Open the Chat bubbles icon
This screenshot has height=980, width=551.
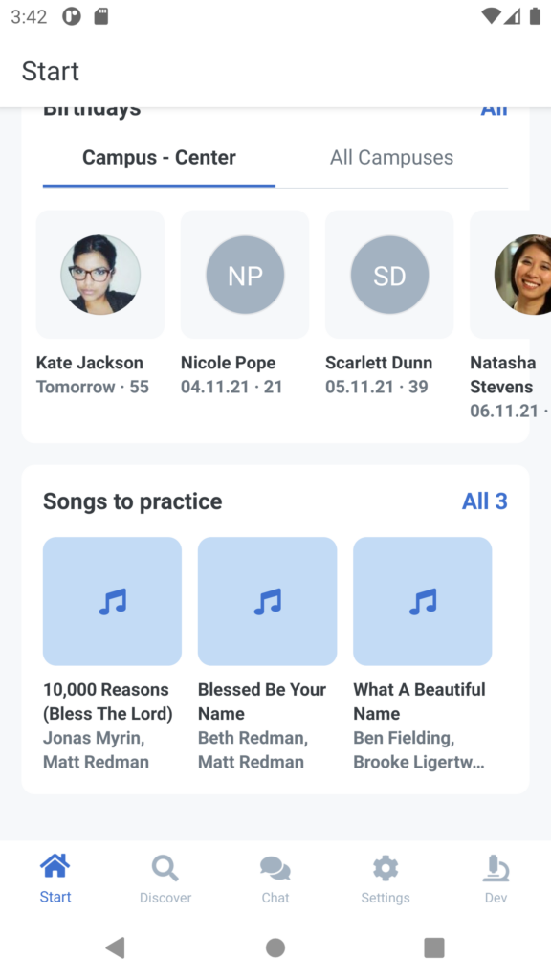275,868
